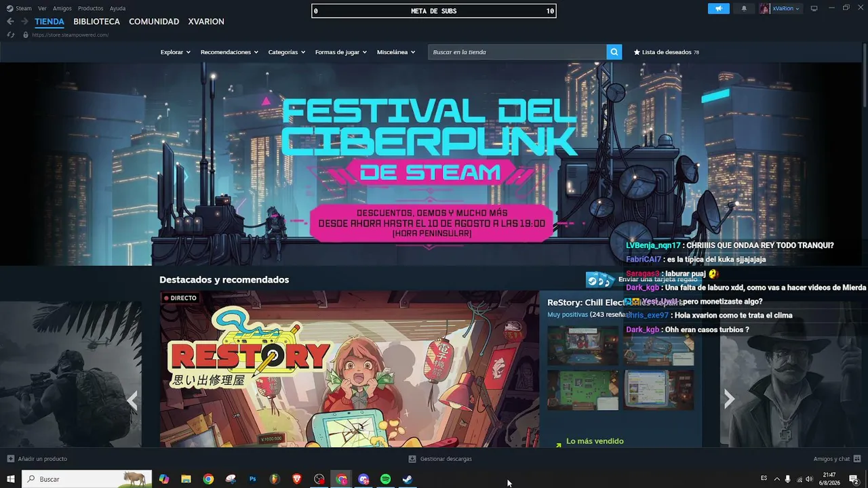The width and height of the screenshot is (868, 488).
Task: Switch to the XVARION profile tab
Action: (x=206, y=22)
